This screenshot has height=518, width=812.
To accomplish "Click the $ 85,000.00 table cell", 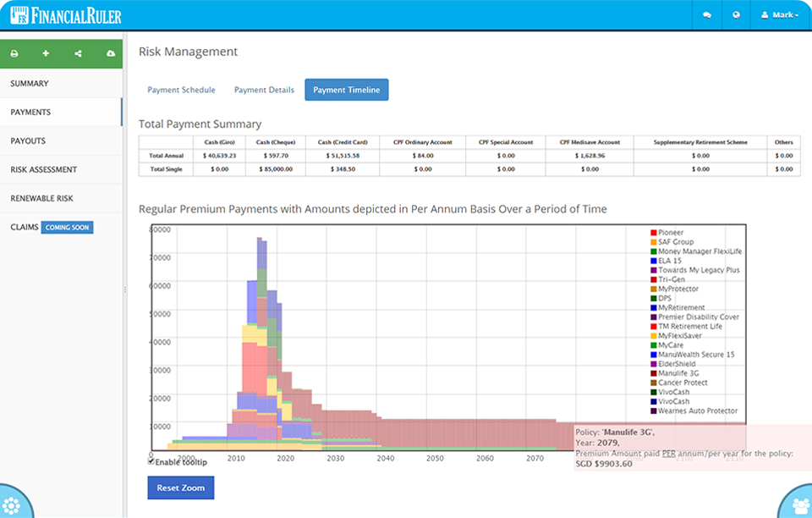I will (276, 169).
